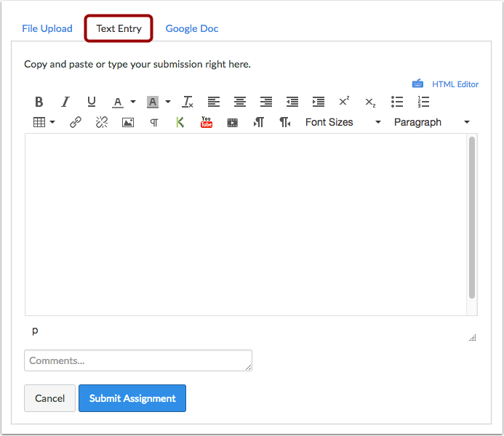The width and height of the screenshot is (504, 436).
Task: Insert media film icon
Action: (233, 123)
